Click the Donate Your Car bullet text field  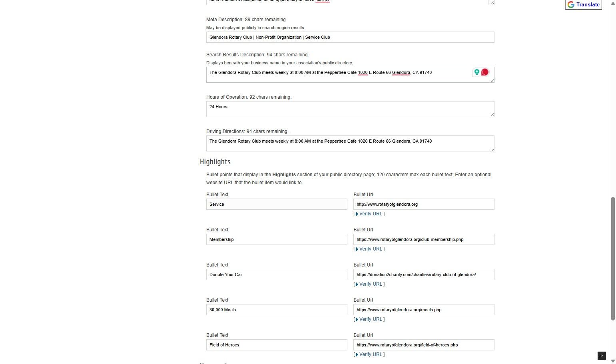click(x=277, y=274)
